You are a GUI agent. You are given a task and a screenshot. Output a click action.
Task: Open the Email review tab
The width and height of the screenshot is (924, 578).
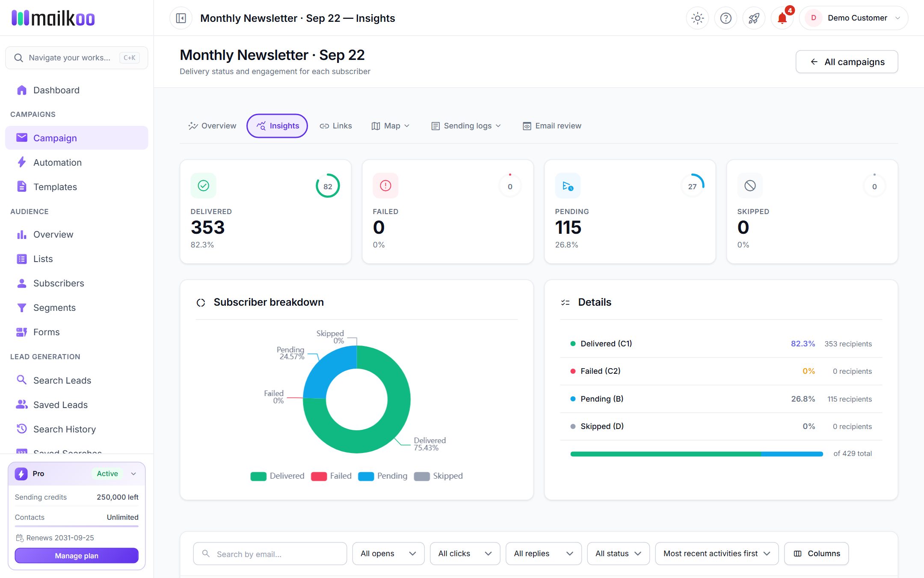[x=552, y=126]
